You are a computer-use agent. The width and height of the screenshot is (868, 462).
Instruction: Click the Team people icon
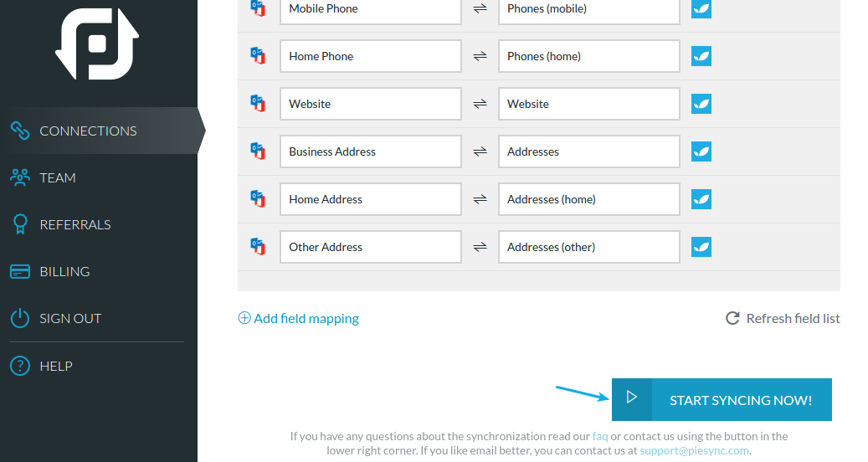coord(20,177)
